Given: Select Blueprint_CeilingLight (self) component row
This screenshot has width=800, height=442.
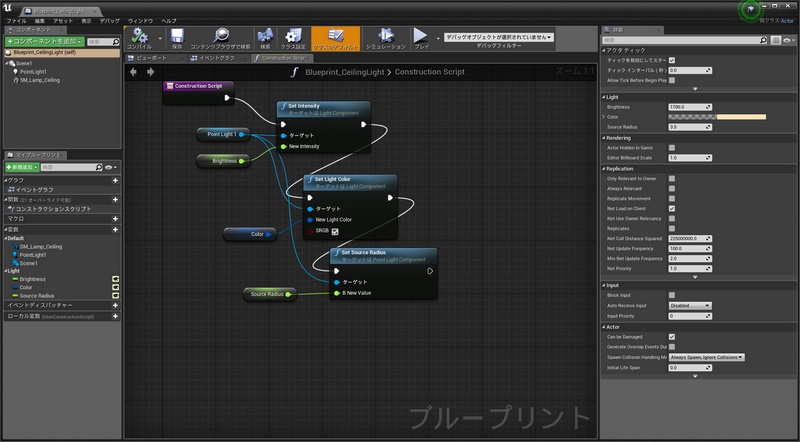Looking at the screenshot, I should point(62,52).
